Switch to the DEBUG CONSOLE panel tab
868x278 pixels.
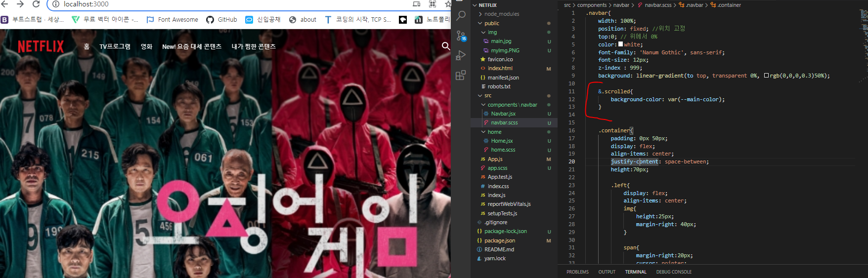[x=674, y=272]
